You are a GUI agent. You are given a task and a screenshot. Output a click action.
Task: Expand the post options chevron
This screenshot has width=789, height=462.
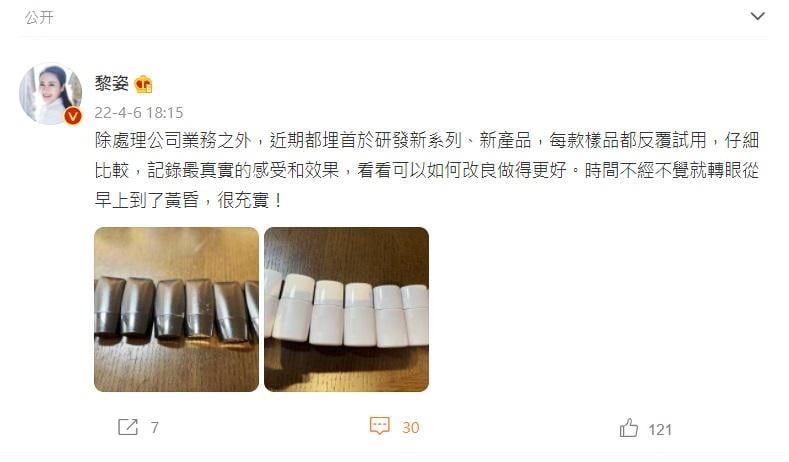tap(757, 17)
